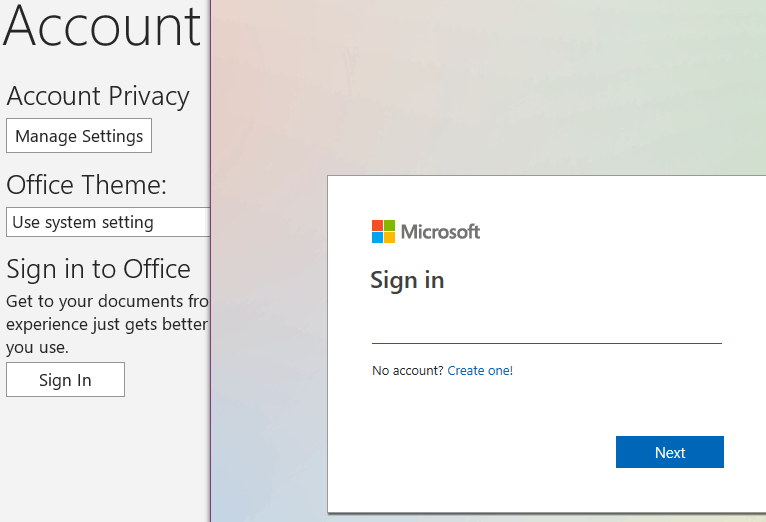
Task: Click the 'Account Privacy' section heading
Action: 98,96
